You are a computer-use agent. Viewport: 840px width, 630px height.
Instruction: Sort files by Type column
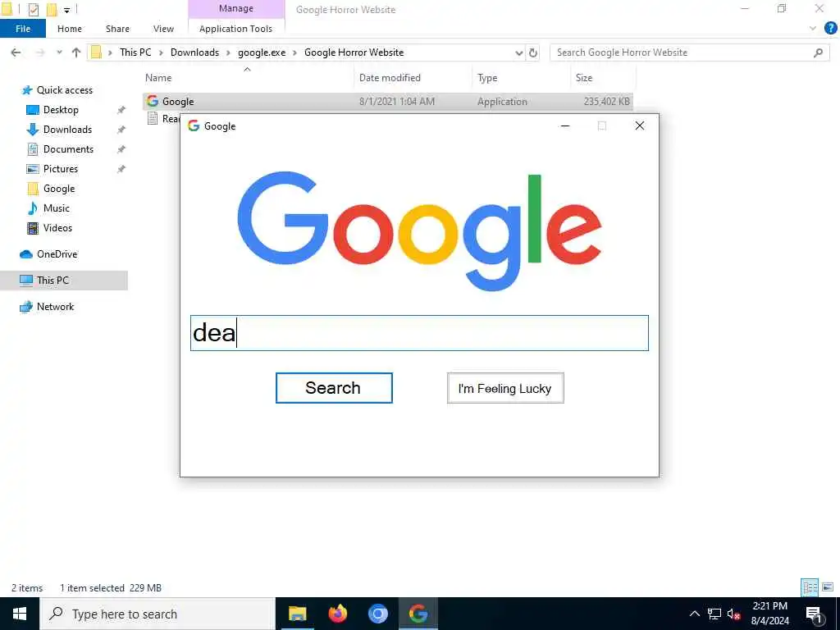(x=487, y=78)
